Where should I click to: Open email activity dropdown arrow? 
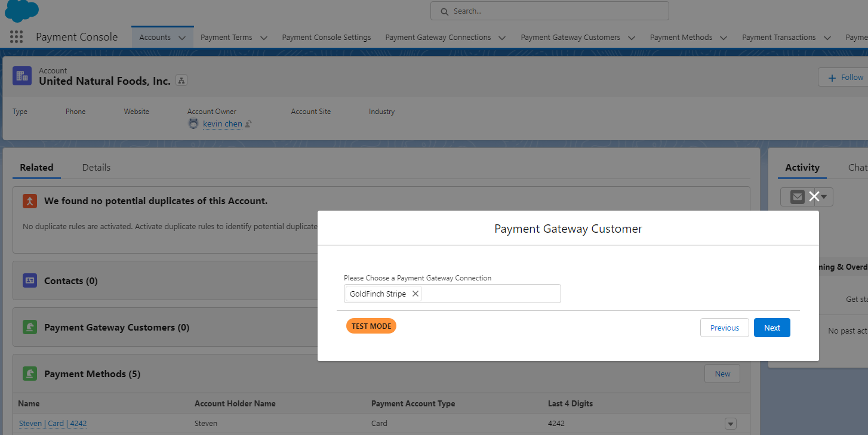823,197
